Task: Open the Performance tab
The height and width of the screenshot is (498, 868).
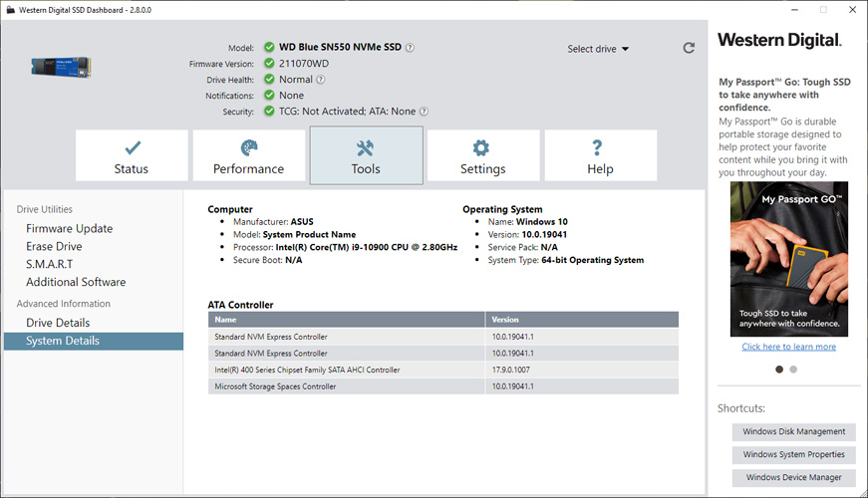Action: tap(249, 155)
